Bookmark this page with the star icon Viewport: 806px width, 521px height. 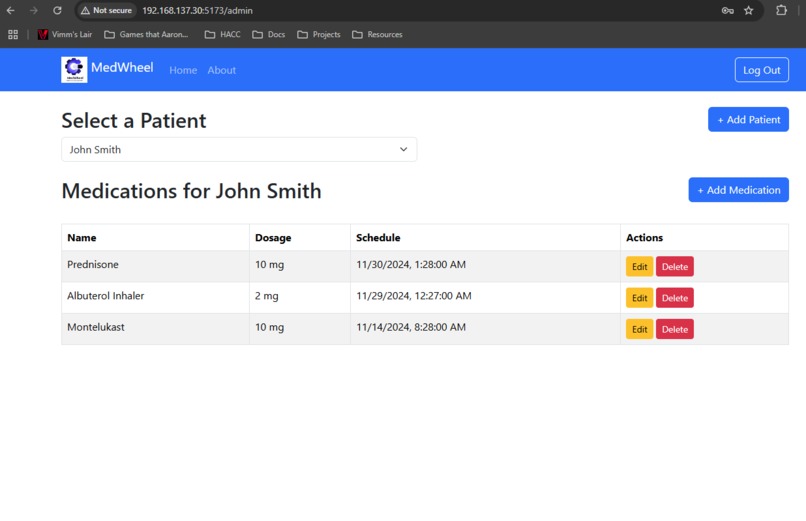point(748,10)
